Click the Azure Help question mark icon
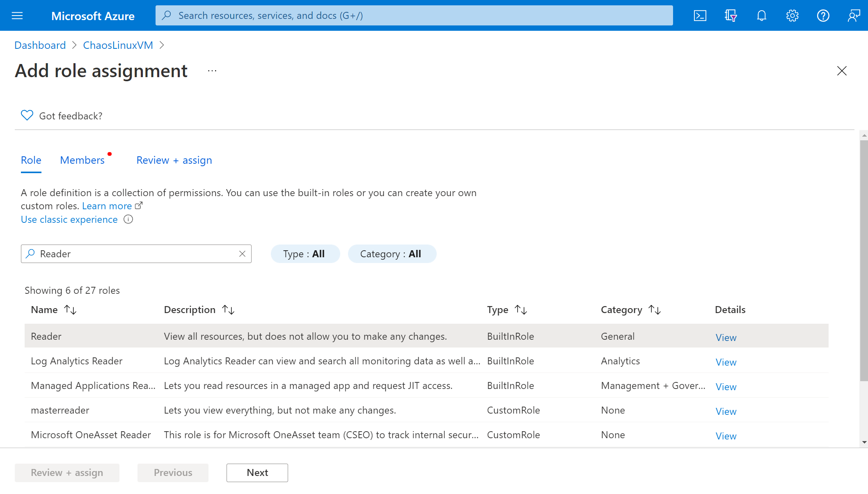This screenshot has height=494, width=868. pyautogui.click(x=823, y=16)
